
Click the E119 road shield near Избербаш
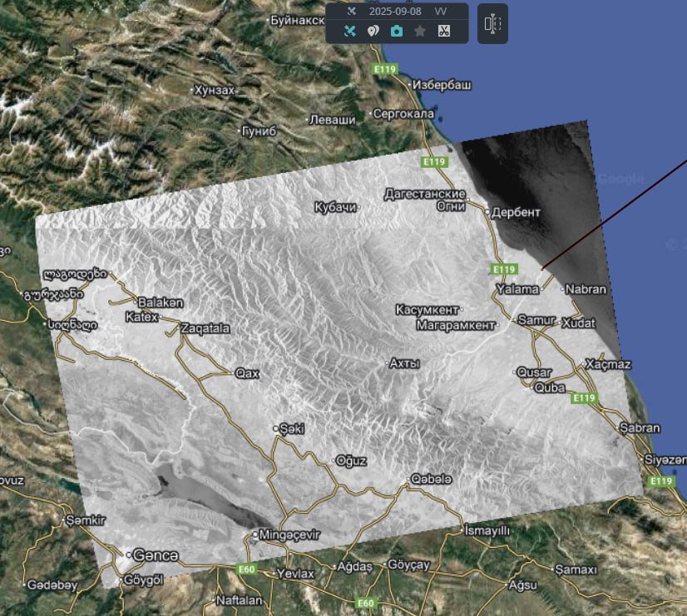[385, 70]
